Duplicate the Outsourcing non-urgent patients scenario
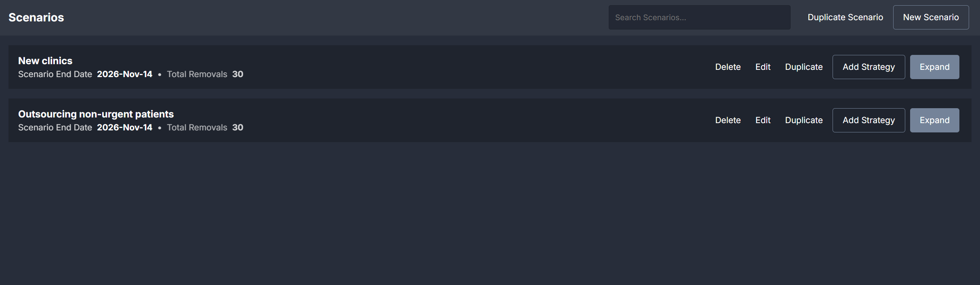Image resolution: width=980 pixels, height=285 pixels. pos(803,120)
